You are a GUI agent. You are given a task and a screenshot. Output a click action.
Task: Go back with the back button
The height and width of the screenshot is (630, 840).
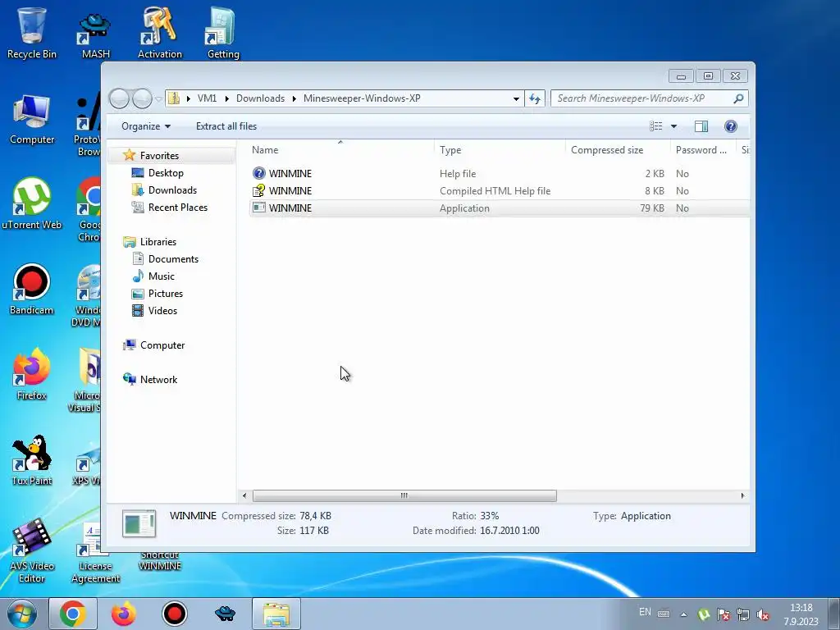point(119,98)
